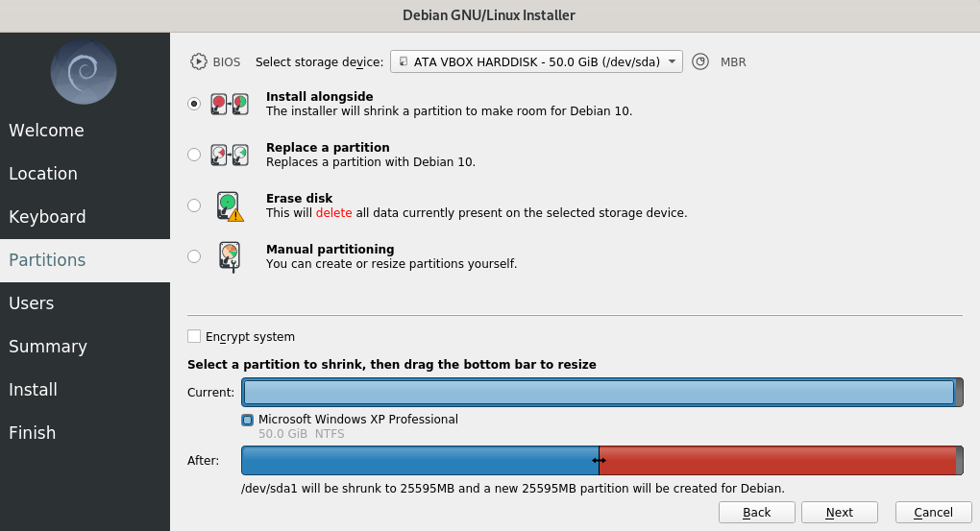Screen dimensions: 980x531
Task: Click the MBR partition table icon
Action: (x=700, y=61)
